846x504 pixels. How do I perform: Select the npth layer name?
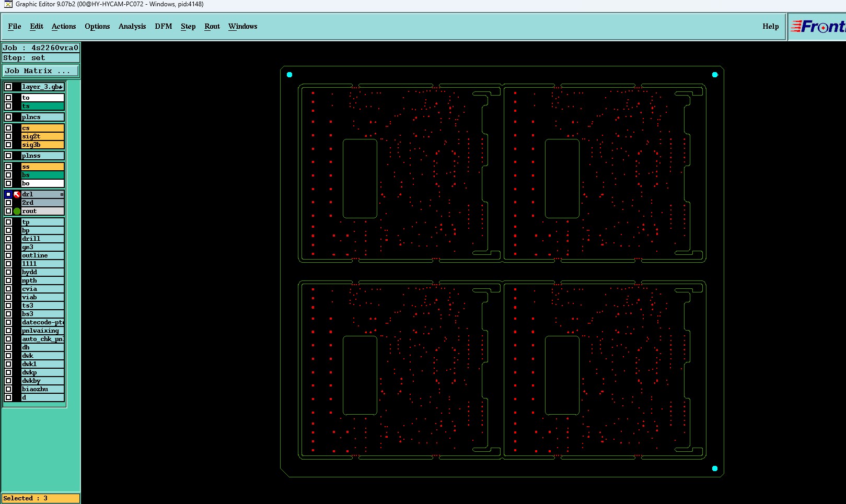coord(43,280)
